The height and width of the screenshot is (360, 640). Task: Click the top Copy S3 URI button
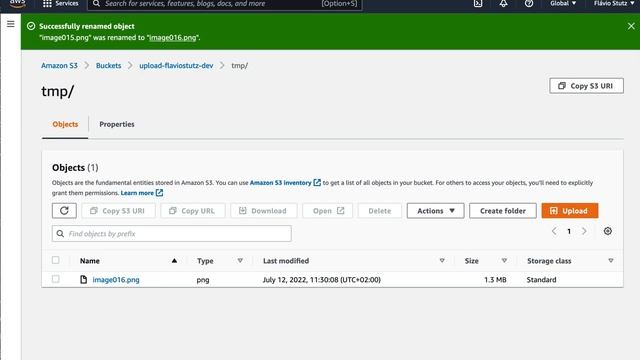(x=586, y=86)
